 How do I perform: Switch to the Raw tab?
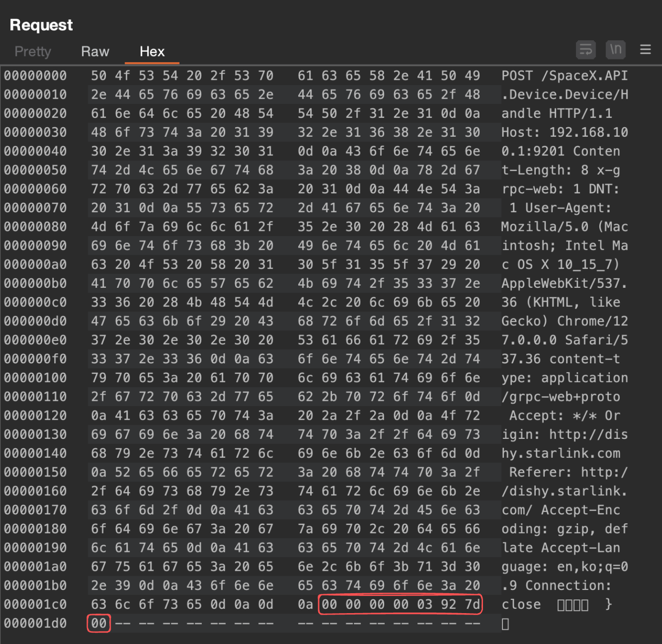(x=95, y=51)
